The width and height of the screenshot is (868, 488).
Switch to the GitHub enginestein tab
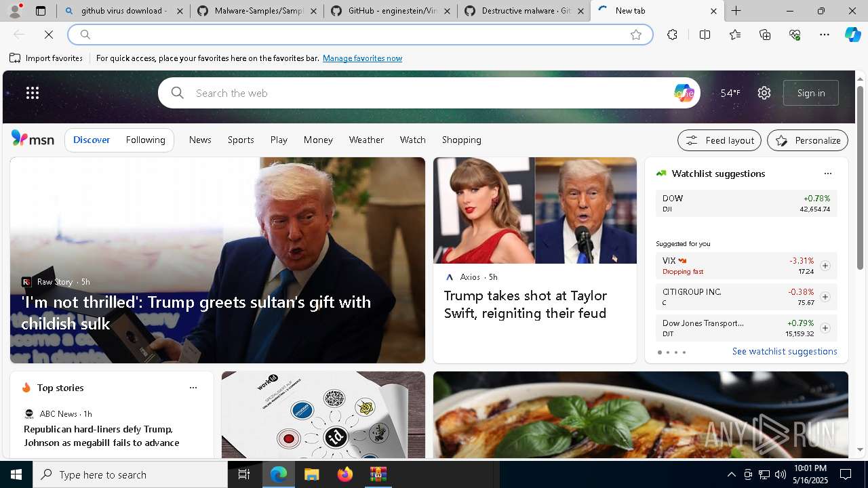click(x=391, y=11)
